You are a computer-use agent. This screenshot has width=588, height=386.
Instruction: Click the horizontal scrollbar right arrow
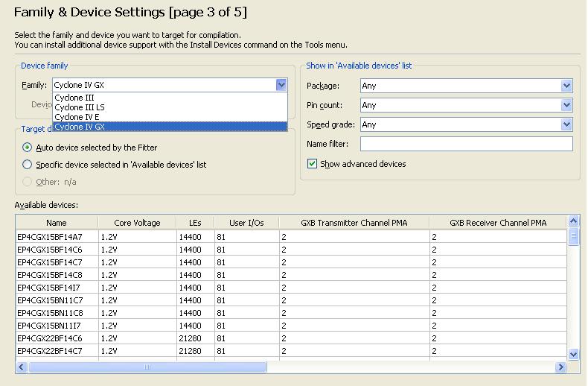[560, 367]
